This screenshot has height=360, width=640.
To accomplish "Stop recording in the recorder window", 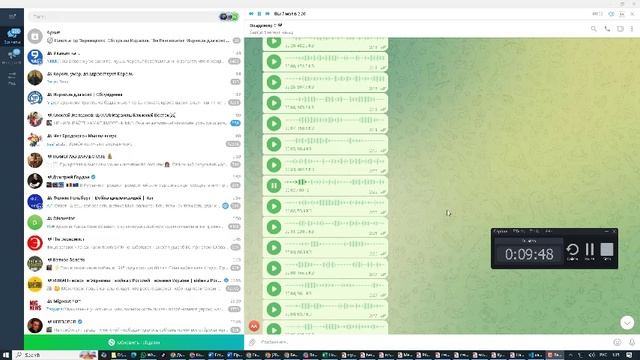I will pos(607,250).
